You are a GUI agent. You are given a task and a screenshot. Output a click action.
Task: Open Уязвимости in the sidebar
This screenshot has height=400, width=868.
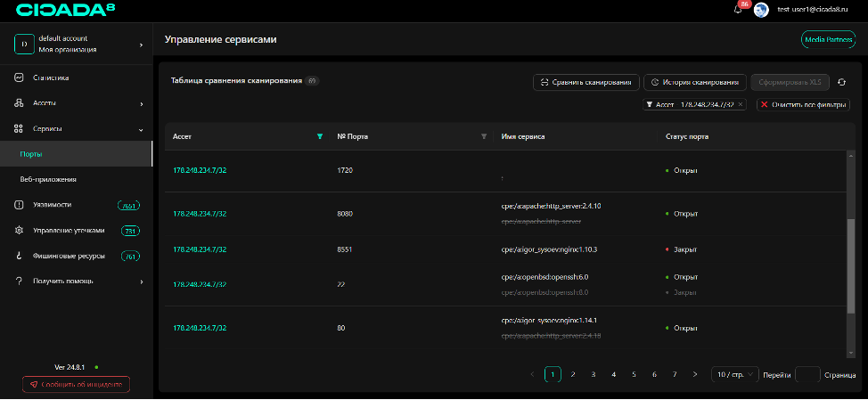pyautogui.click(x=52, y=205)
